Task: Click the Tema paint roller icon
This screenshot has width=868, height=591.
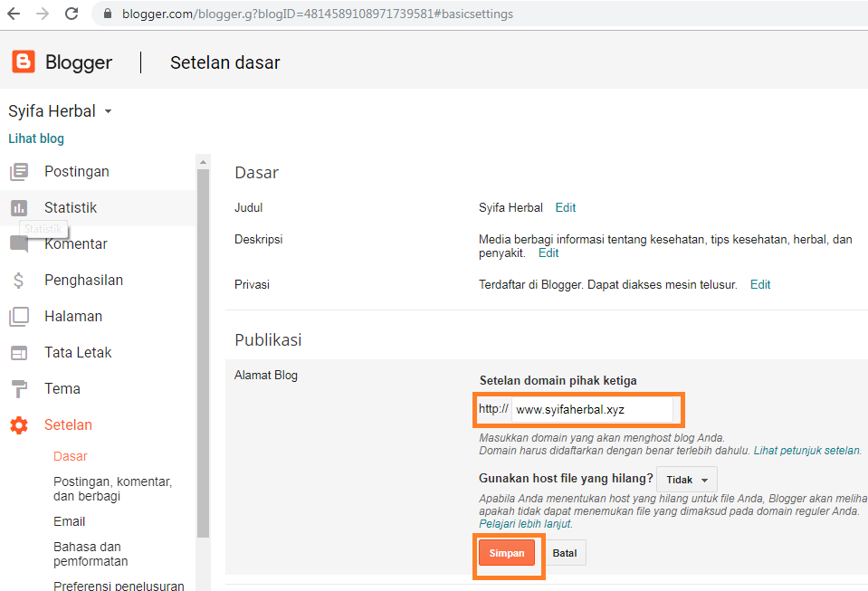Action: (19, 389)
